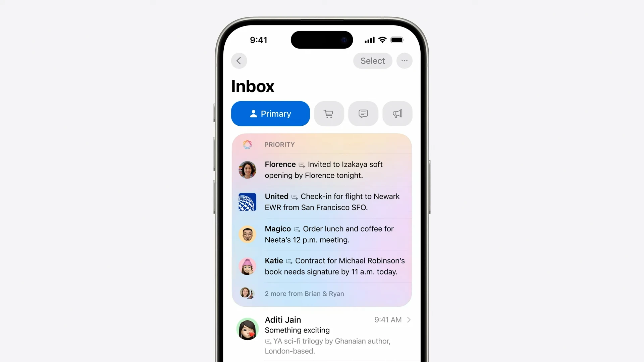Switch to the Shopping inbox tab

[x=329, y=114]
